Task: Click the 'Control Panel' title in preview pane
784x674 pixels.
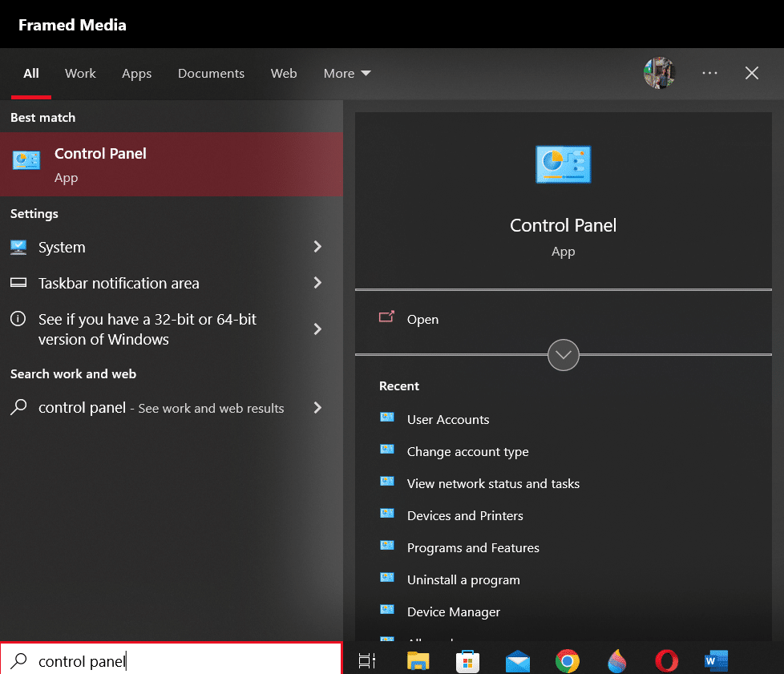Action: (563, 225)
